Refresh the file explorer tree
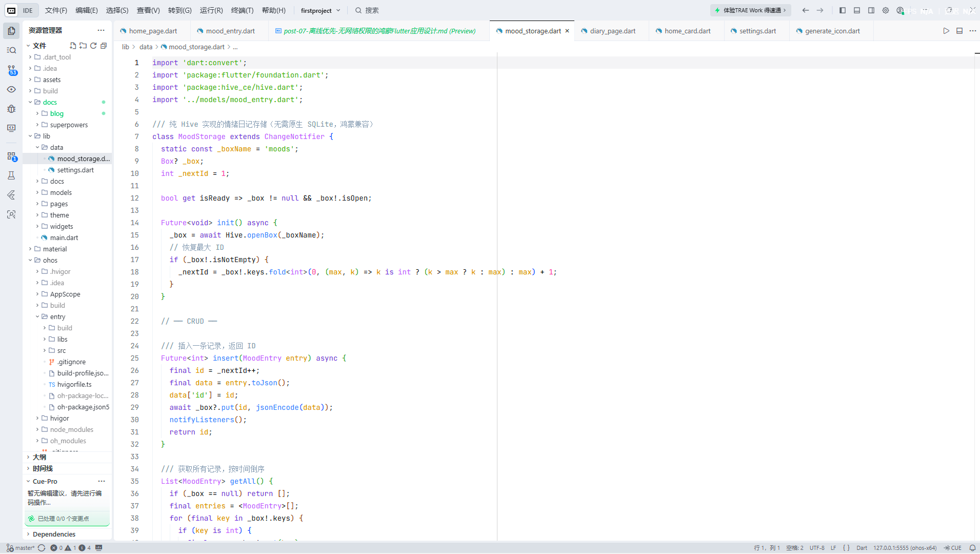This screenshot has height=554, width=980. (x=93, y=46)
